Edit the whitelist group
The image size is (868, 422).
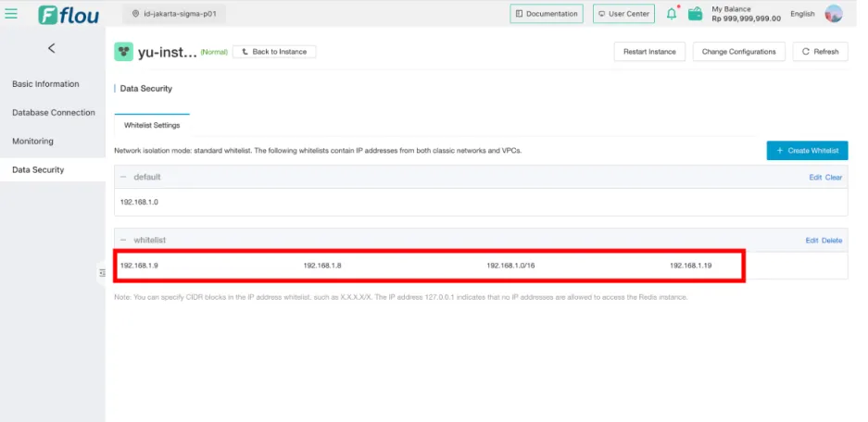(x=811, y=241)
